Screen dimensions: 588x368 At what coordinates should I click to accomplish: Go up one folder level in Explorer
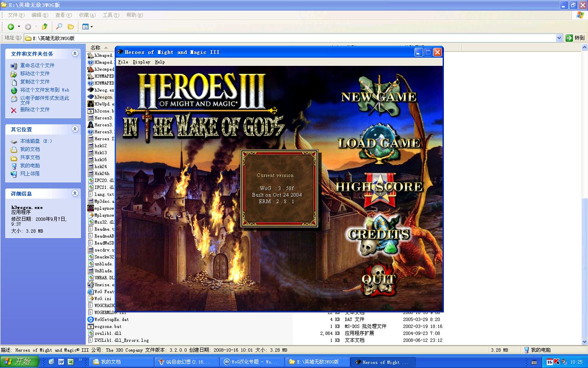45,27
